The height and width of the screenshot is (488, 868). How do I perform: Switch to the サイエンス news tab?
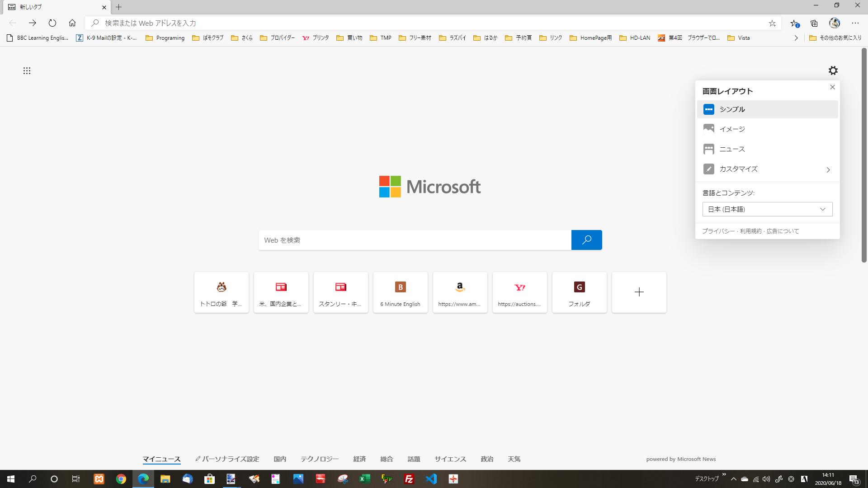[450, 459]
